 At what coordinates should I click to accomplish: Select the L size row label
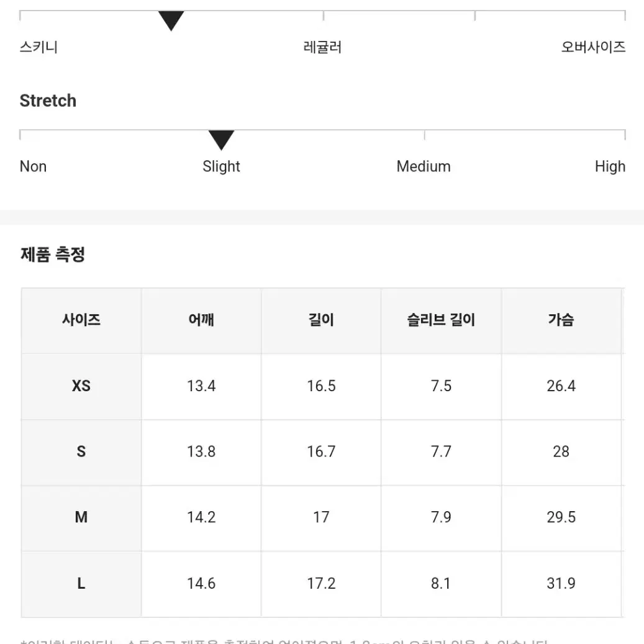[81, 583]
